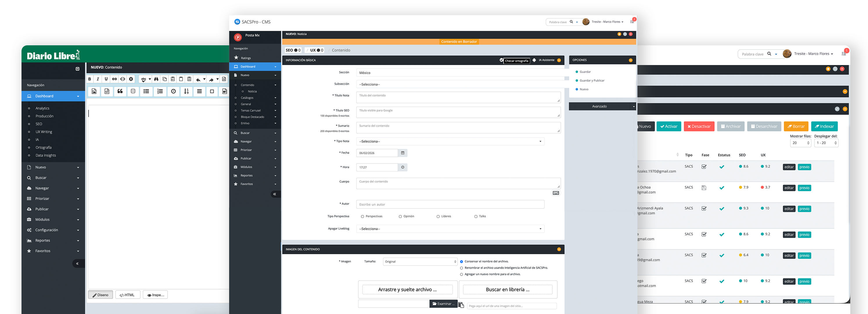Screen dimensions: 868x314
Task: Choose Conservar el nombre del archivo
Action: [462, 262]
